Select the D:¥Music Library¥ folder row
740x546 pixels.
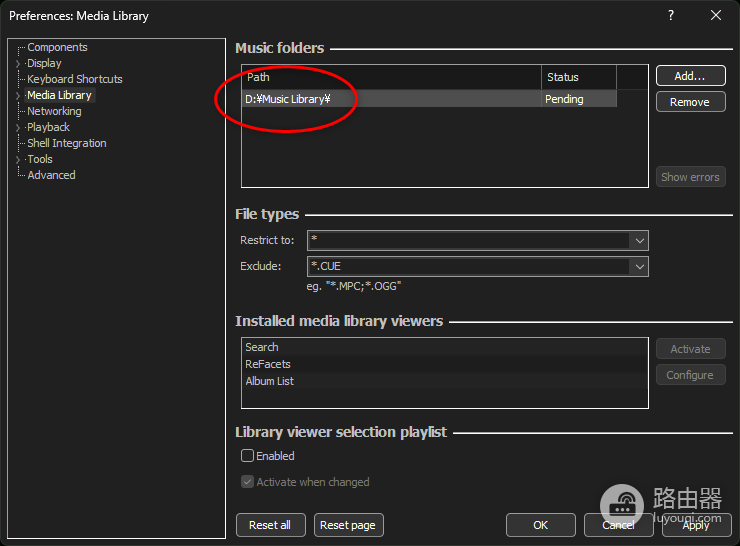429,99
